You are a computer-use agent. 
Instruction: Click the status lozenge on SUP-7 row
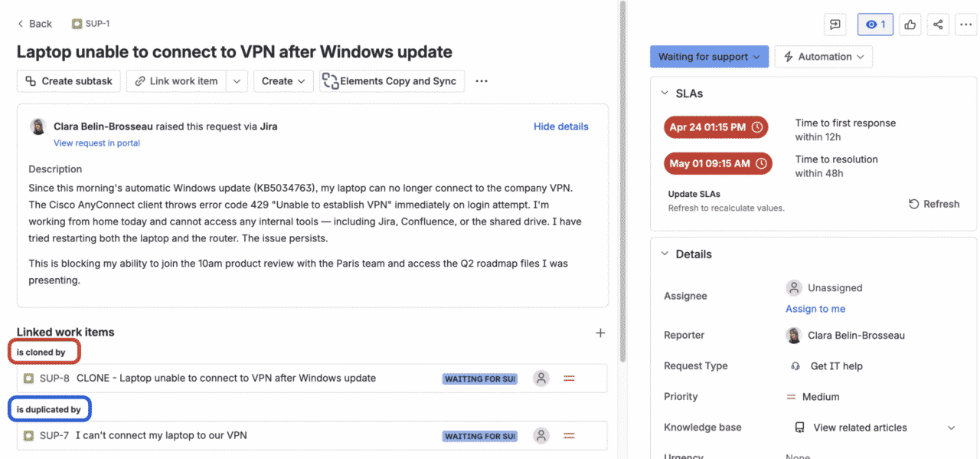click(x=479, y=436)
